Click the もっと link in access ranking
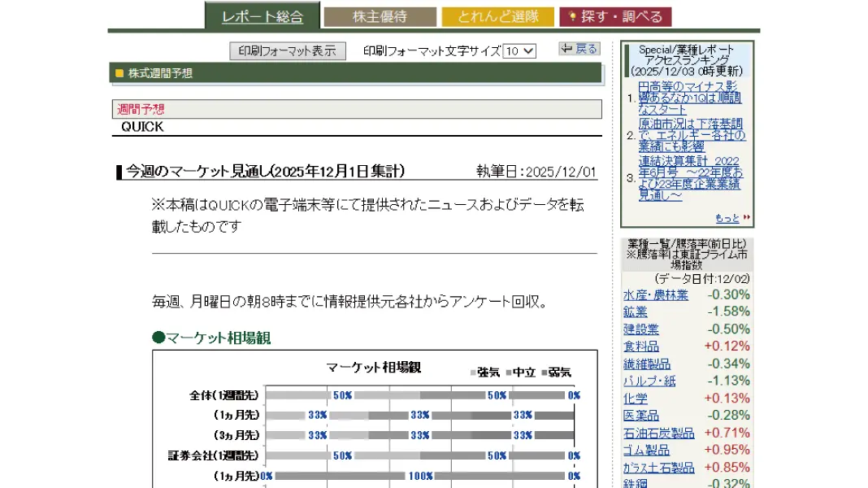Viewport: 868px width, 488px height. 727,218
